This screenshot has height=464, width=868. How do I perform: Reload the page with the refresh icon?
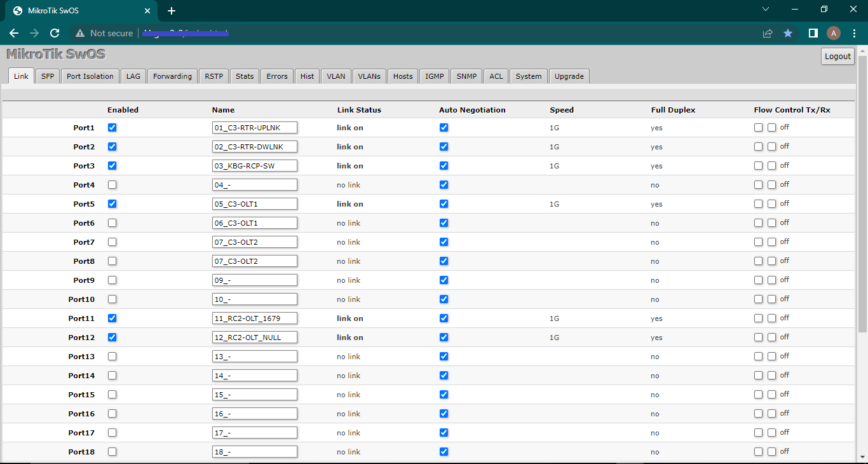55,33
